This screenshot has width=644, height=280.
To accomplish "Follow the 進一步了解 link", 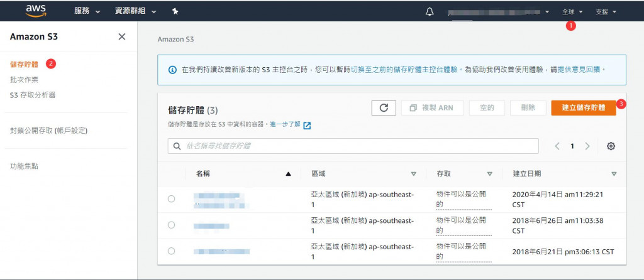I will pyautogui.click(x=285, y=124).
